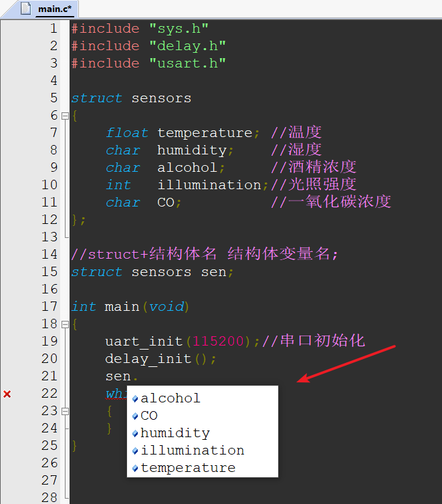Click the blue diamond icon beside alcohol

pos(135,399)
